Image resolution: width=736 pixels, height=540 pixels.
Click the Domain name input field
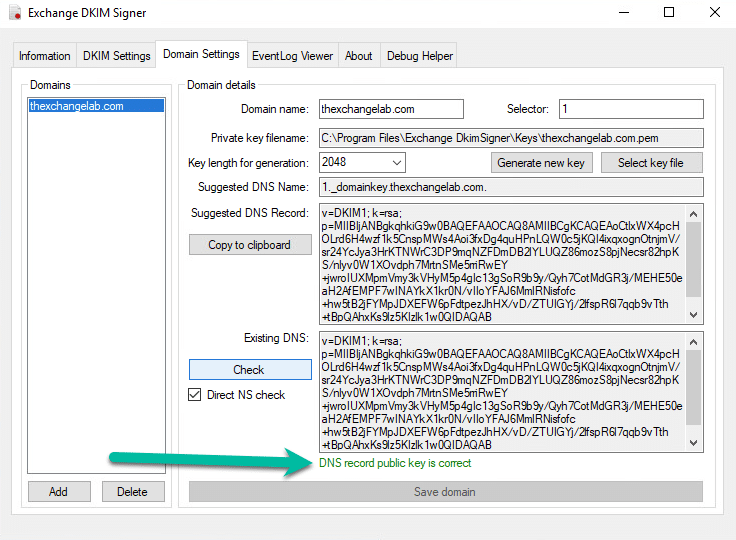[x=391, y=109]
